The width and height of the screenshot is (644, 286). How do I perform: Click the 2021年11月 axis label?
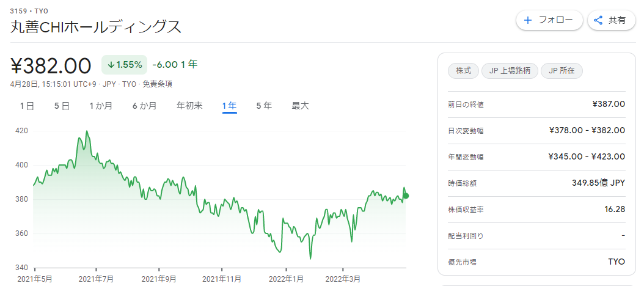pos(222,279)
